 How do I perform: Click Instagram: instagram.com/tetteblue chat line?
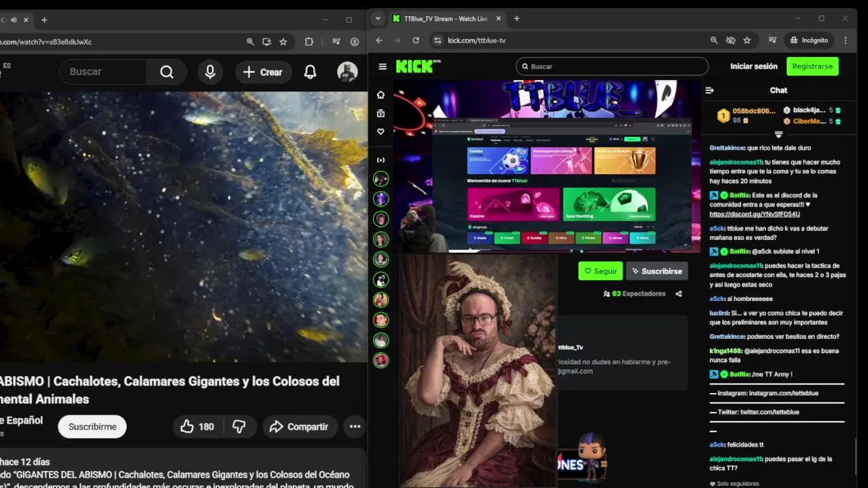[764, 393]
